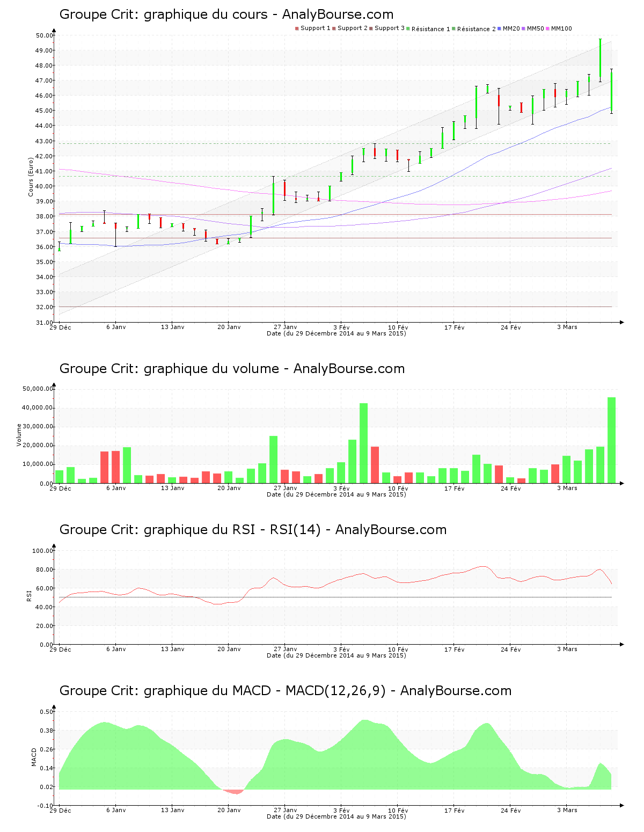Click the 45.00 price axis value

click(44, 111)
